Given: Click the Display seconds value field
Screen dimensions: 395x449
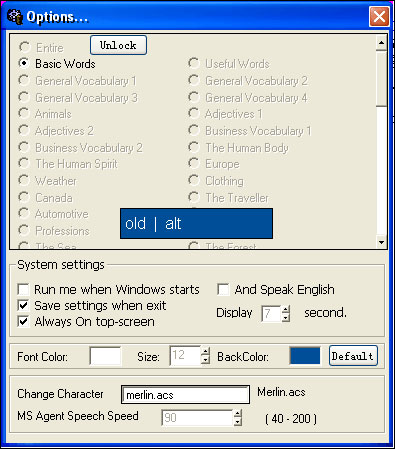Looking at the screenshot, I should [x=271, y=313].
